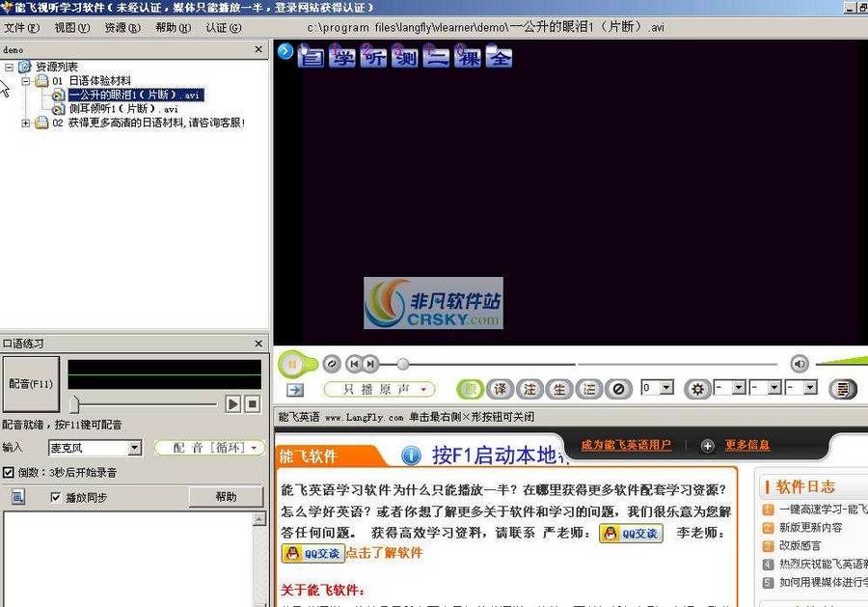
Task: Click the text area below 播放同步
Action: 128,559
